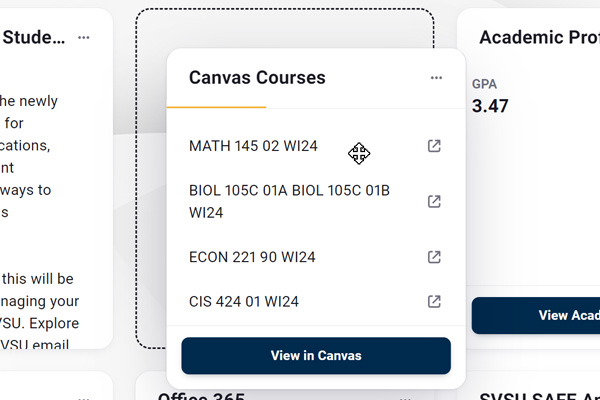Click the Student card truncated title

pyautogui.click(x=35, y=38)
